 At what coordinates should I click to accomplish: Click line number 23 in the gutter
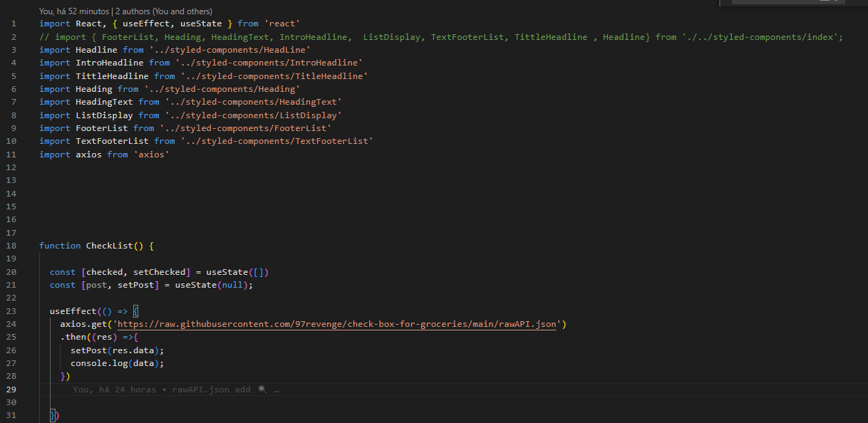[x=11, y=311]
